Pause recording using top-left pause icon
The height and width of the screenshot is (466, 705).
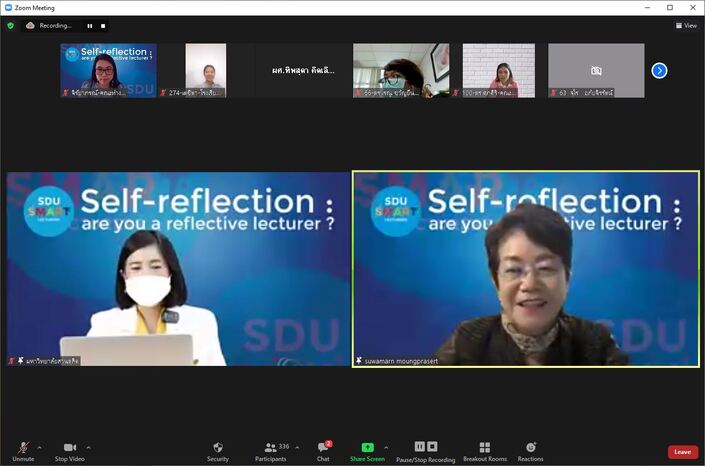(90, 26)
